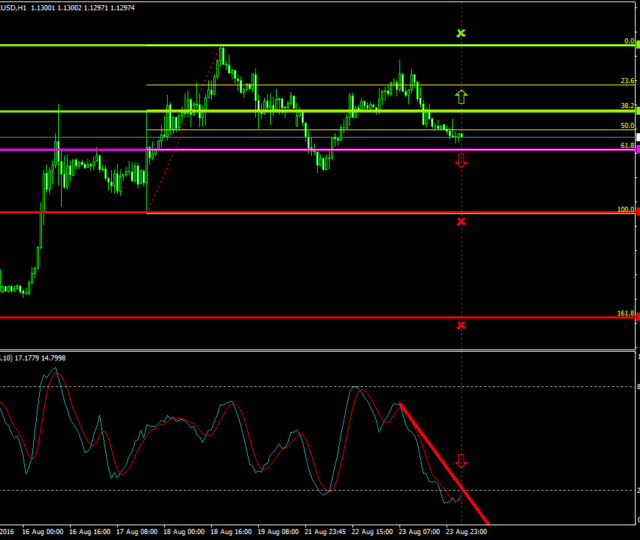Click the 100.0 Fibonacci level label
The height and width of the screenshot is (540, 640).
625,209
